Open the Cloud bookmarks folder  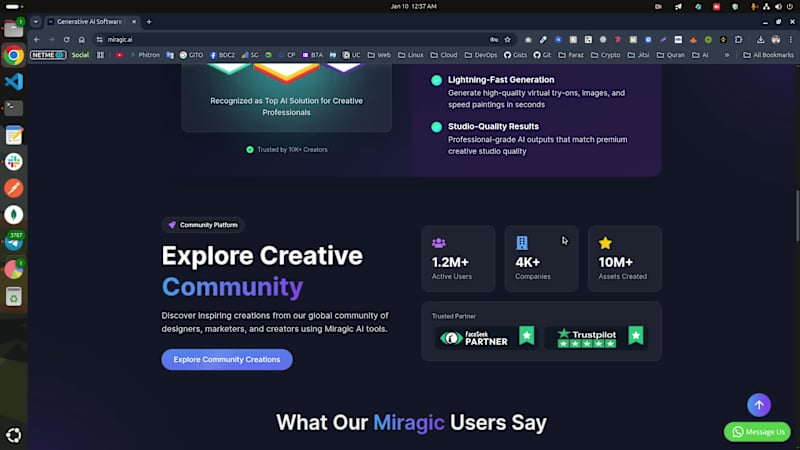444,55
